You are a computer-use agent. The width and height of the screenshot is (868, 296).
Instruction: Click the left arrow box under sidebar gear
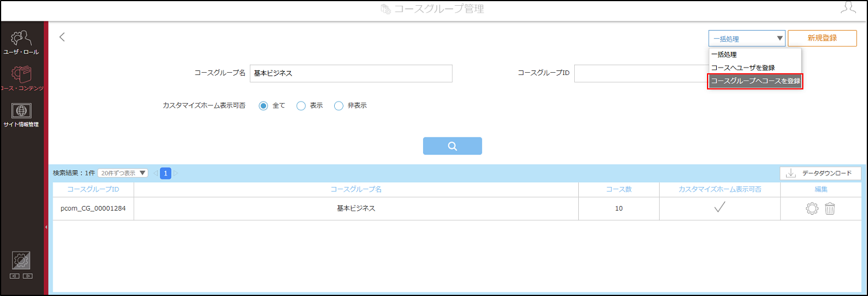tap(14, 276)
